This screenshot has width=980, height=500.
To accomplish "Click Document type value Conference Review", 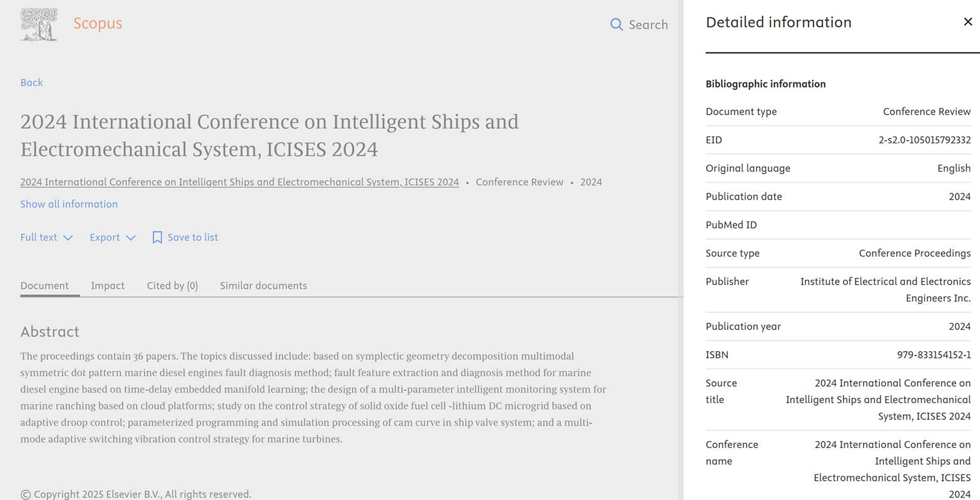I will tap(927, 111).
